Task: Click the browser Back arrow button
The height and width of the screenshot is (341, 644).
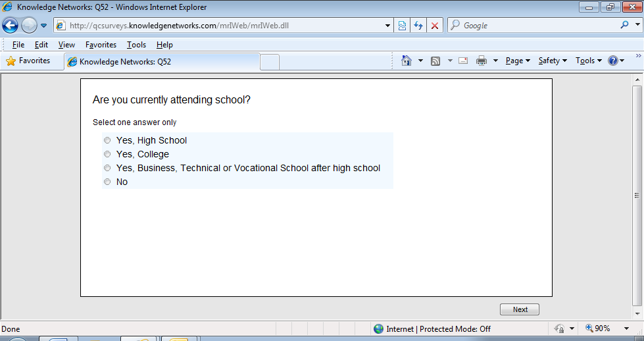Action: tap(11, 26)
